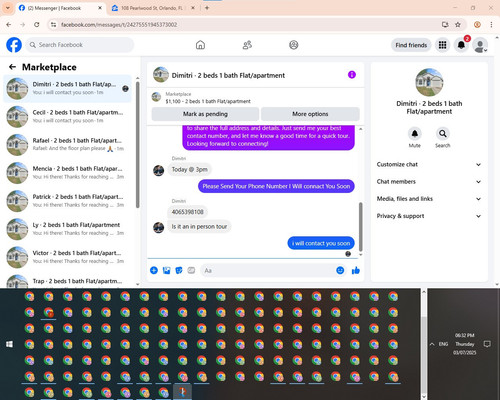Open chat with Mencia

point(68,173)
